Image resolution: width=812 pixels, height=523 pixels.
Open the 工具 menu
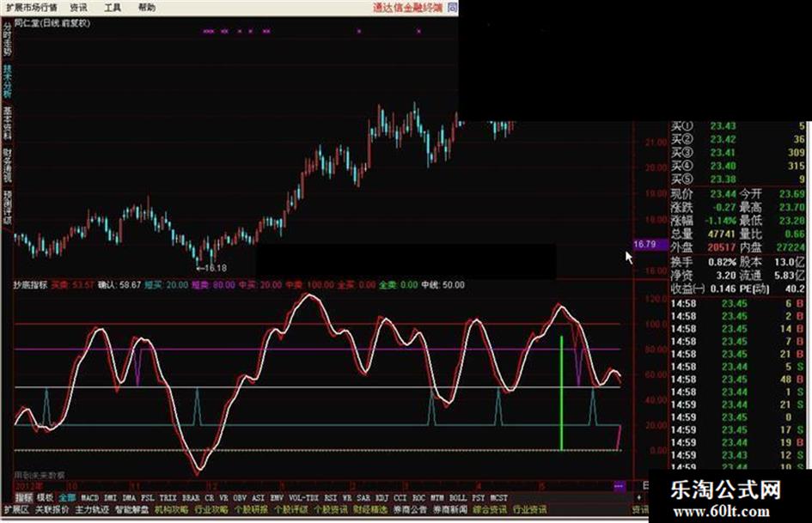[113, 7]
